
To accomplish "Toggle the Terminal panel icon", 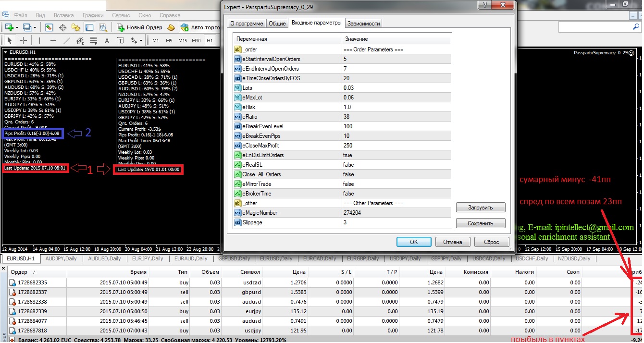I will (89, 27).
